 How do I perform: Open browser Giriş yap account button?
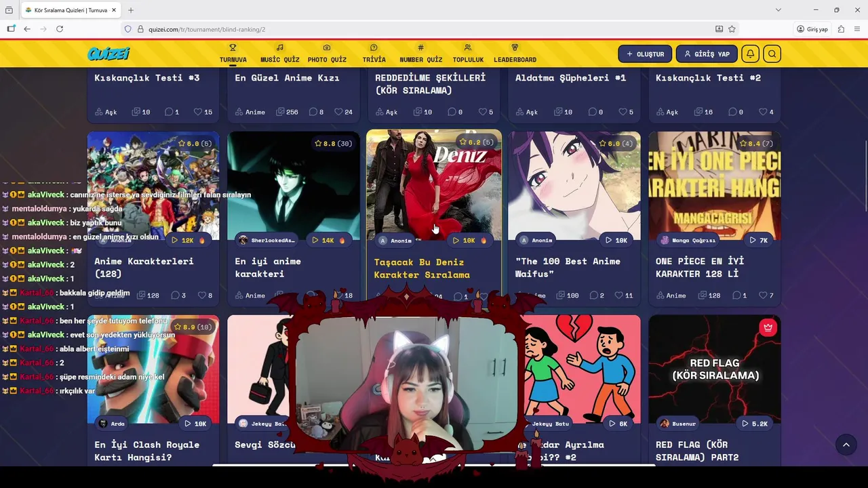click(x=812, y=29)
